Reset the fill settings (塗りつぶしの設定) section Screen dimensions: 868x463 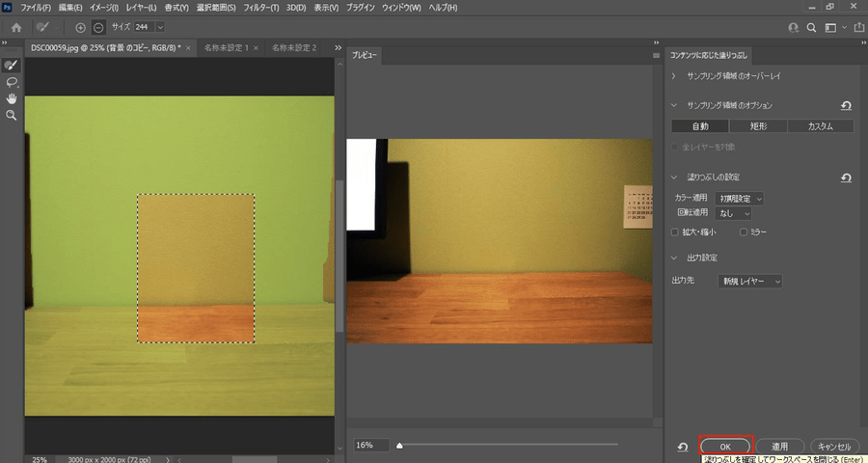(x=846, y=178)
